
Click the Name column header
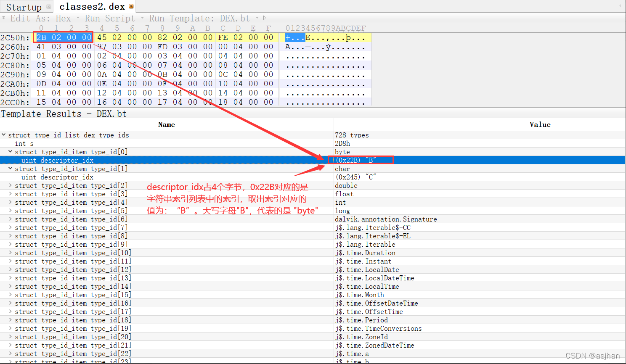[x=167, y=124]
